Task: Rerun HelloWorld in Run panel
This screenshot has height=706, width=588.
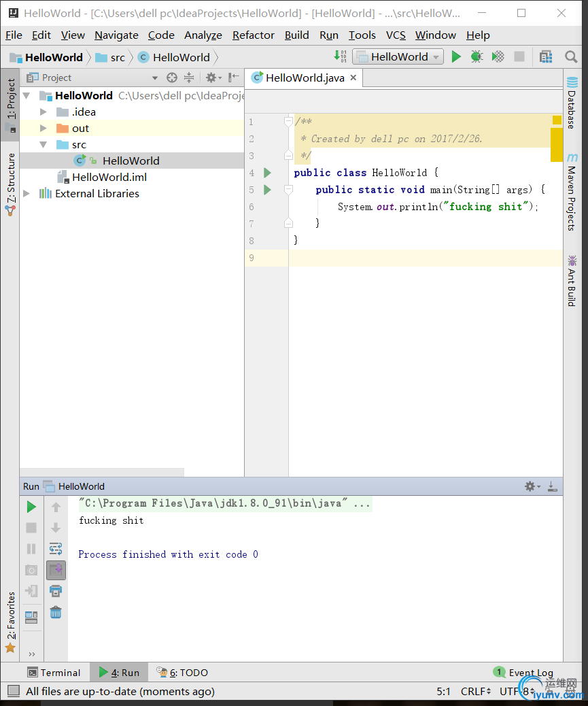Action: pos(31,507)
